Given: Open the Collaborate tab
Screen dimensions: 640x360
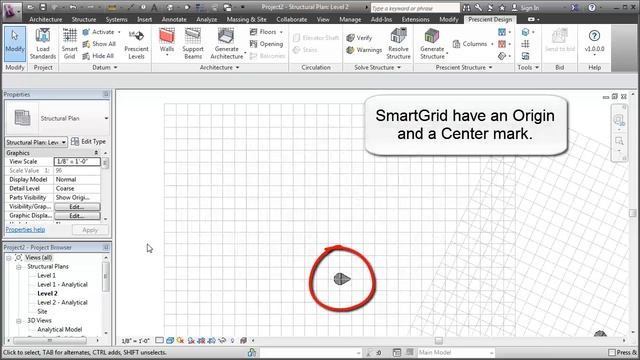Looking at the screenshot, I should [291, 20].
